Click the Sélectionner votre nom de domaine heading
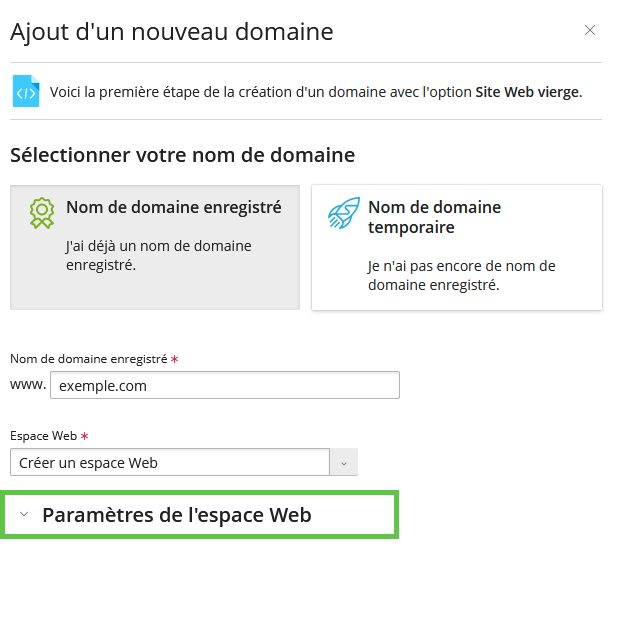This screenshot has width=618, height=634. [182, 155]
